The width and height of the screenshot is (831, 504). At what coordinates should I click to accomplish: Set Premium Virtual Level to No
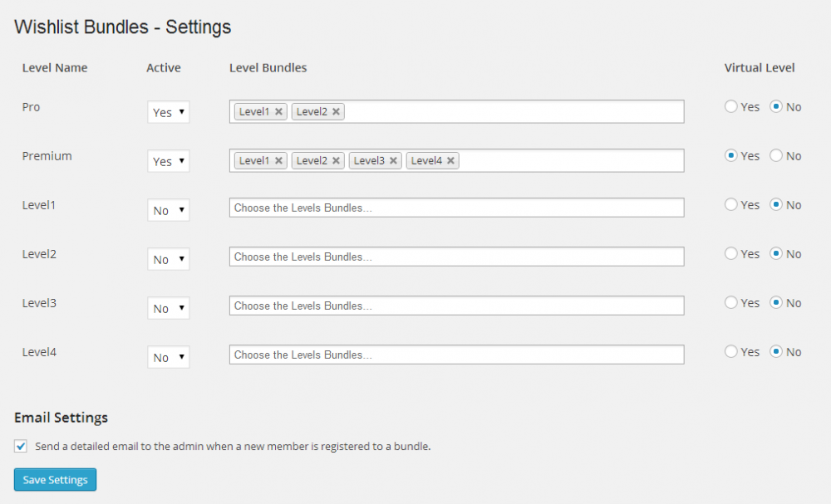click(776, 155)
